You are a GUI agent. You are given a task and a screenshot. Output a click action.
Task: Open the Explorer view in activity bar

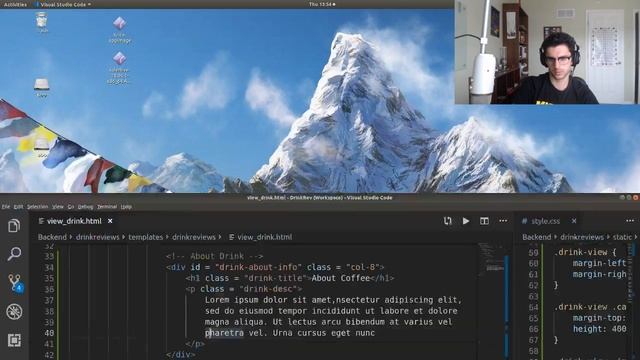[x=14, y=226]
